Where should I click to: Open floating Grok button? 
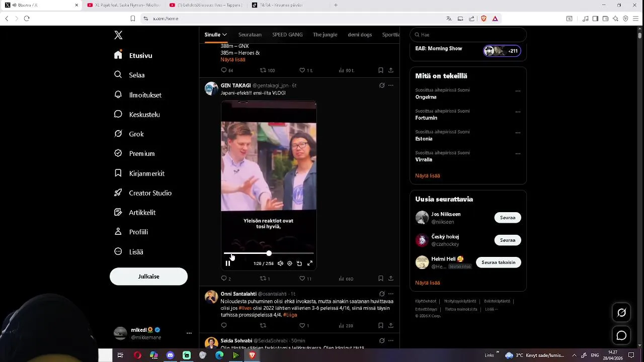(x=622, y=313)
